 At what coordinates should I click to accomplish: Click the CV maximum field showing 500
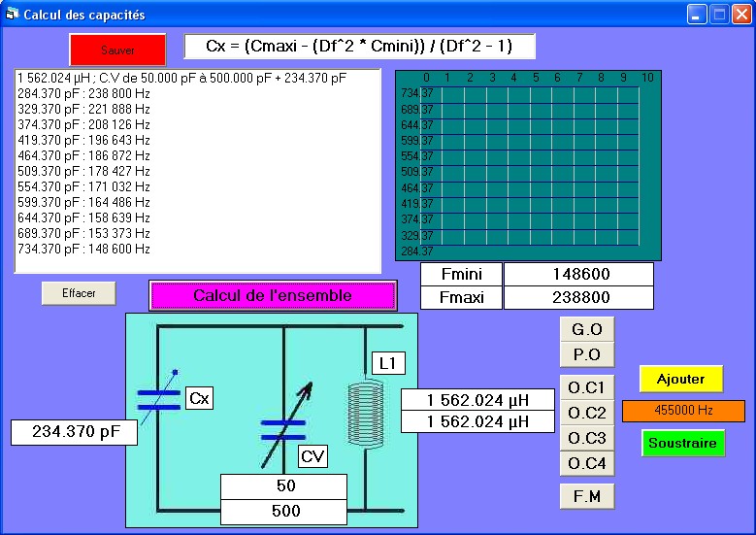283,512
